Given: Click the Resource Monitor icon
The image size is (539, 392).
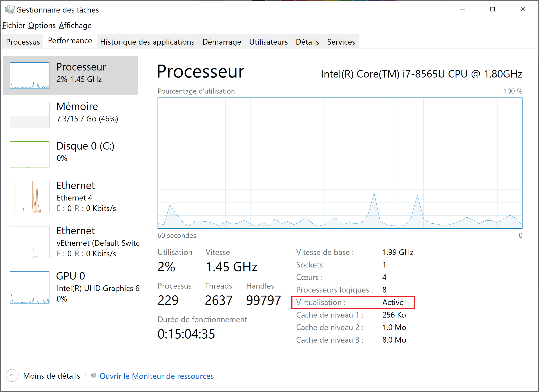Looking at the screenshot, I should tap(94, 375).
